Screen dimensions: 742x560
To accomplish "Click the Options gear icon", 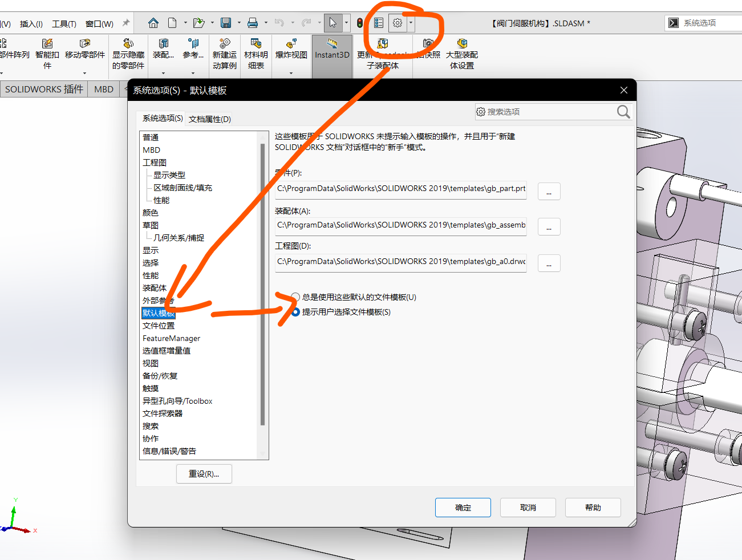I will pos(398,23).
